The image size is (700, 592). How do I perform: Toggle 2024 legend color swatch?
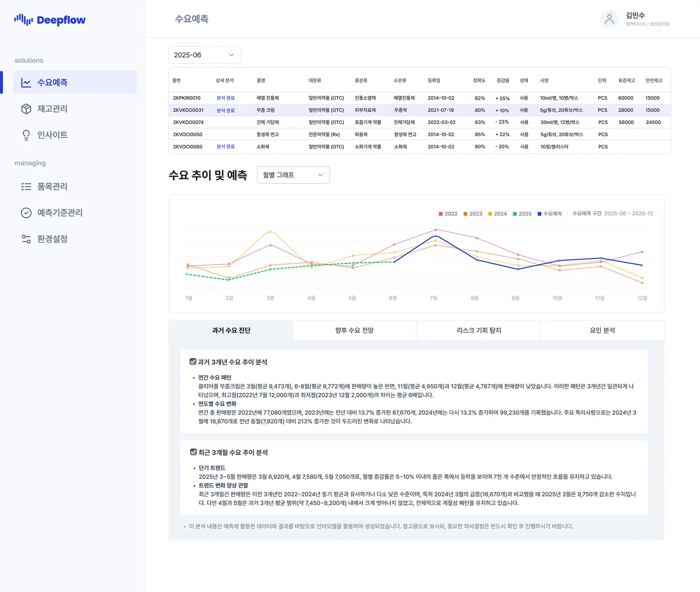[490, 214]
